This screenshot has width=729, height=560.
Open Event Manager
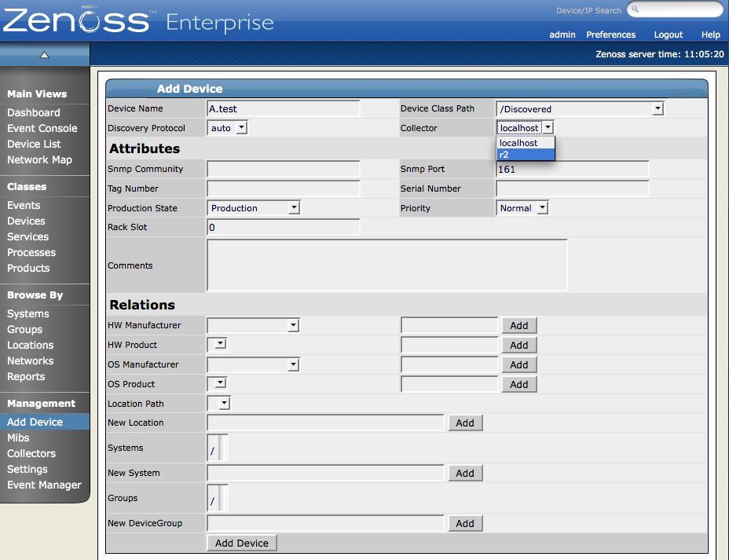[44, 485]
